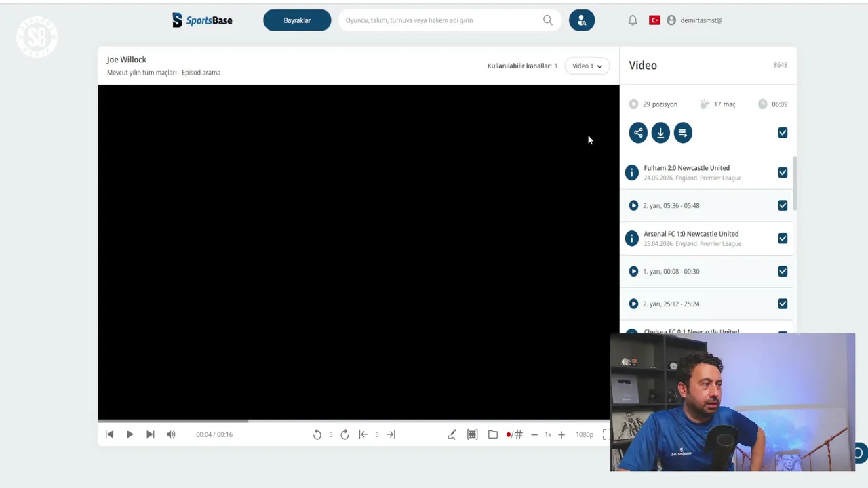The width and height of the screenshot is (868, 488).
Task: Mute the player volume
Action: (x=171, y=434)
